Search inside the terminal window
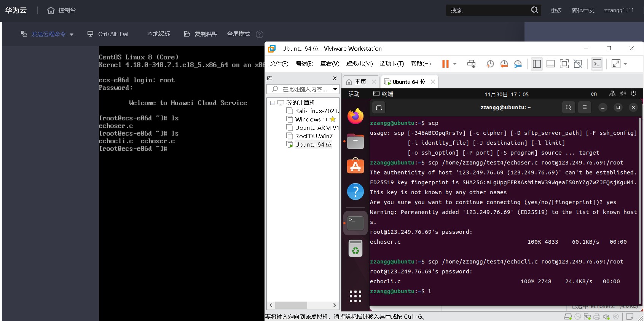The image size is (644, 321). point(569,108)
